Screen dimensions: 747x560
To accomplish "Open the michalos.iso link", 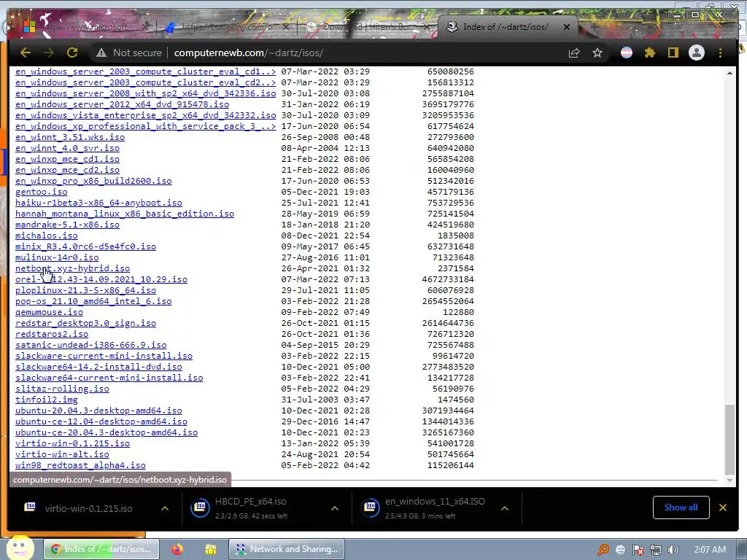I will 46,236.
